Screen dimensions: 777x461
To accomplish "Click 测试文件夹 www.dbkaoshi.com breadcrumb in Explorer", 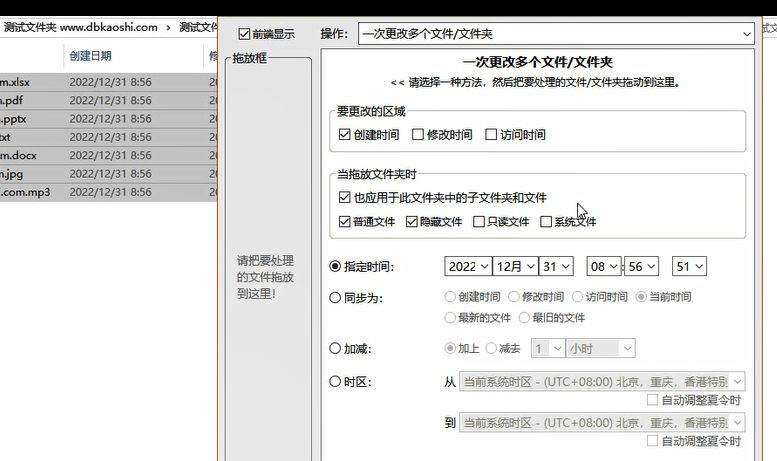I will 81,27.
